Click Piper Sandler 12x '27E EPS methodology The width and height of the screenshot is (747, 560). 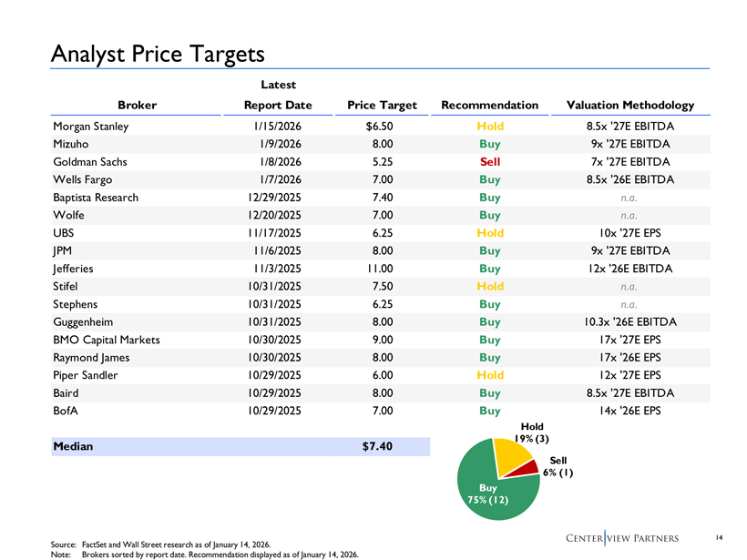coord(630,375)
